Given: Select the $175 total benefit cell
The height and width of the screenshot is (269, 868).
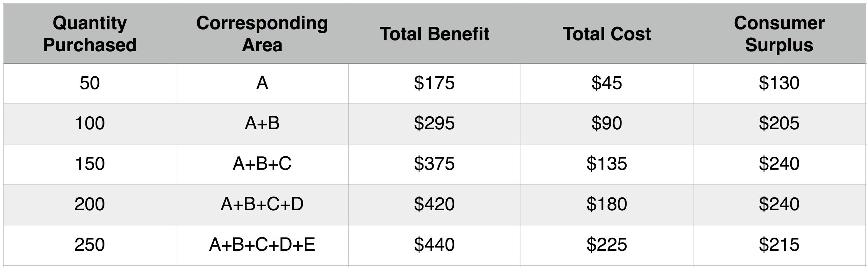Looking at the screenshot, I should (x=434, y=83).
